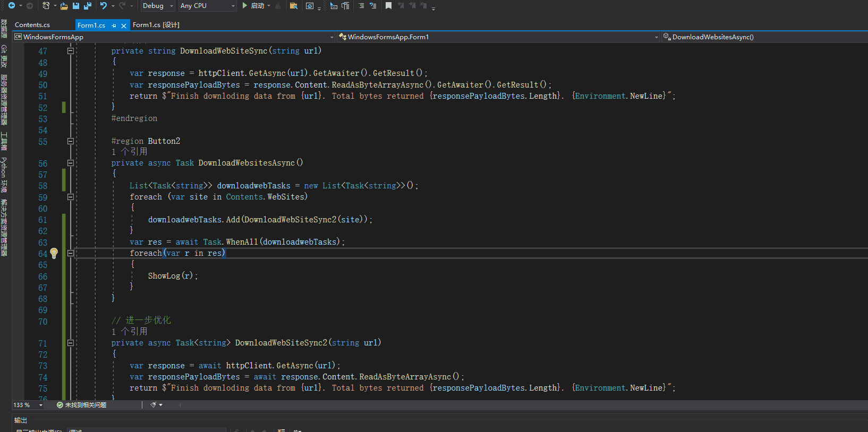Viewport: 868px width, 432px height.
Task: Click the Navigate Backward arrow icon
Action: [12, 6]
